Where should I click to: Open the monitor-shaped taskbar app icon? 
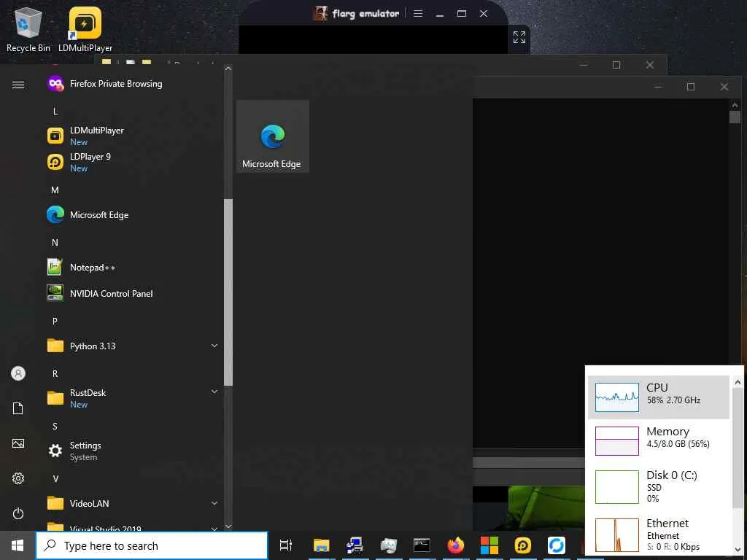(388, 545)
